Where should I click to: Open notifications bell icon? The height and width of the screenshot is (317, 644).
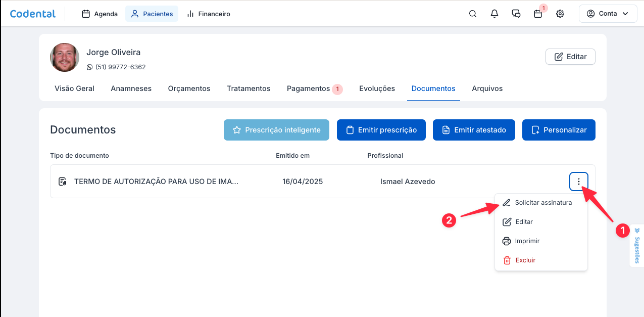[494, 14]
